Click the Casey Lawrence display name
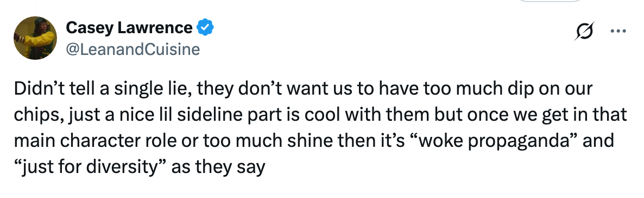Image resolution: width=644 pixels, height=198 pixels. click(129, 28)
